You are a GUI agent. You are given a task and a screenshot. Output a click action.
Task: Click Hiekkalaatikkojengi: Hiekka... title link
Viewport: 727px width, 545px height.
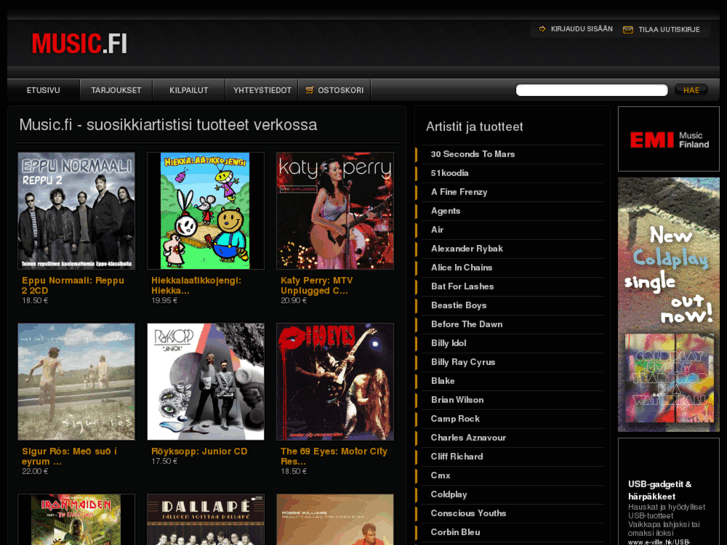coord(196,285)
